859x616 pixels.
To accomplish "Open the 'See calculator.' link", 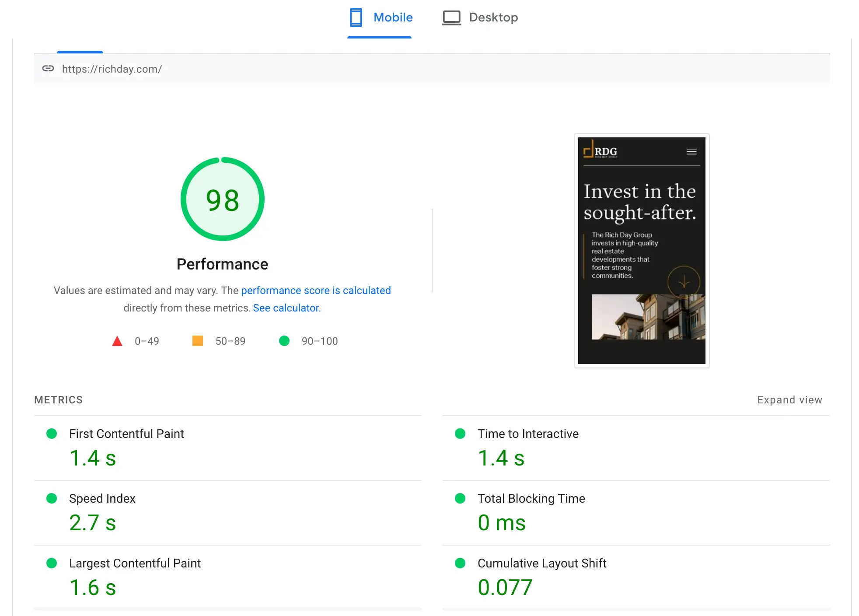I will [287, 308].
